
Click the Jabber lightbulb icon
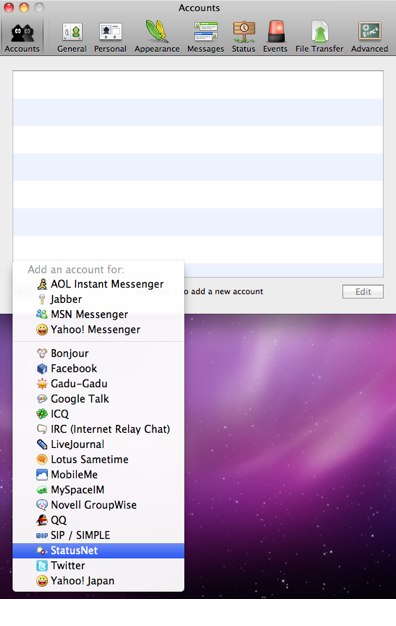tap(42, 299)
